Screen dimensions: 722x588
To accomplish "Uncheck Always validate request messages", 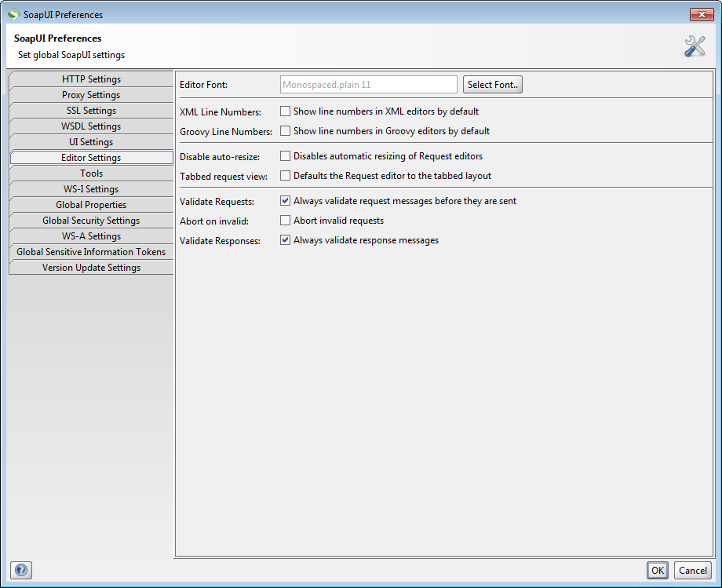I will click(286, 201).
